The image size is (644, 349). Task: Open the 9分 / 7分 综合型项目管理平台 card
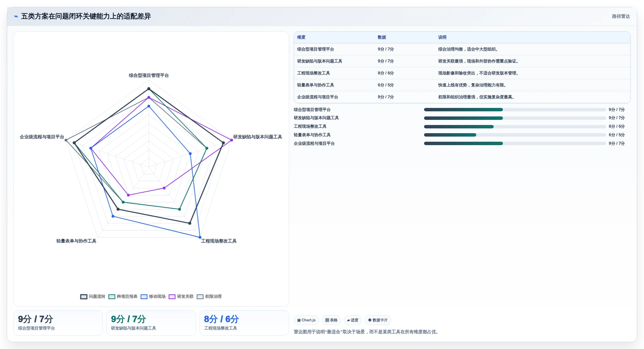(58, 323)
